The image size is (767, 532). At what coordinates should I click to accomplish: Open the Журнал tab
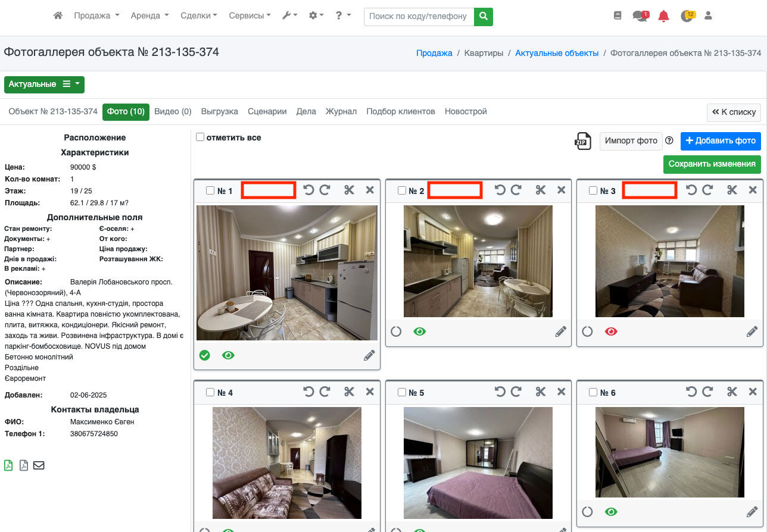click(x=341, y=112)
